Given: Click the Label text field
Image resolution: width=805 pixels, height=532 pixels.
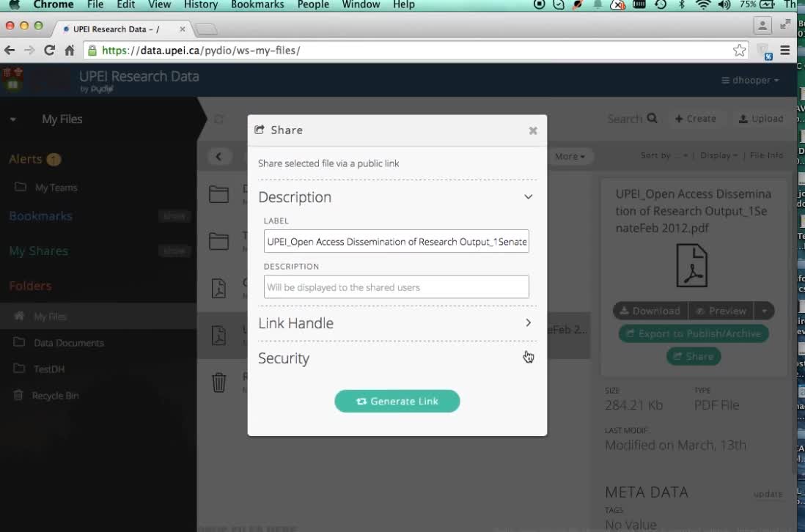Looking at the screenshot, I should (396, 242).
